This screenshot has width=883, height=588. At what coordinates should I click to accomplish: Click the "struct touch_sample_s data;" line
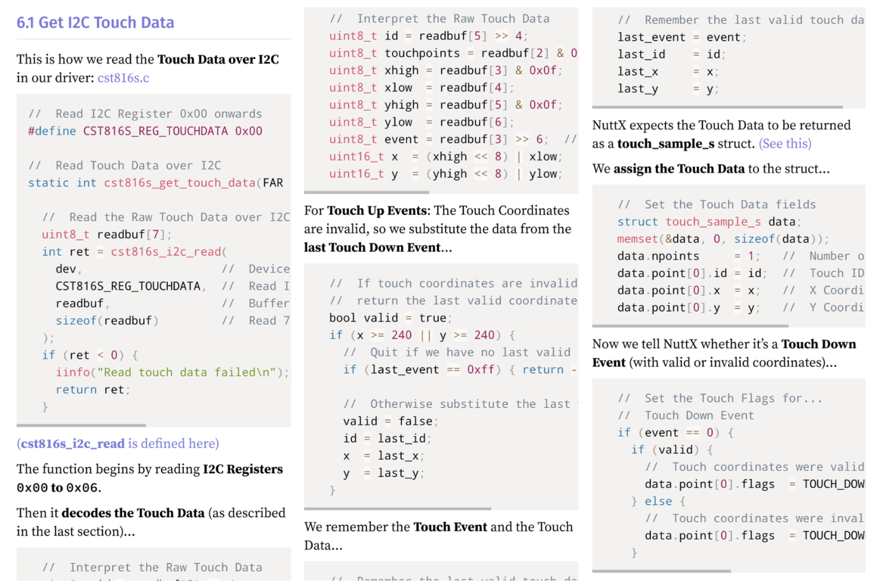coord(709,222)
